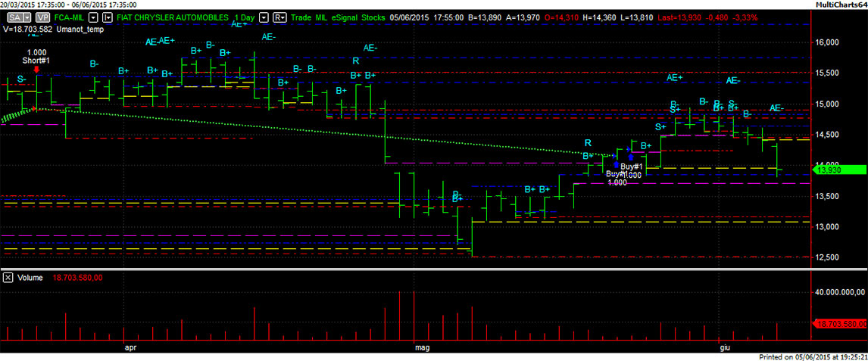Toggle the X box beside the Volume label
868x361 pixels.
8,278
